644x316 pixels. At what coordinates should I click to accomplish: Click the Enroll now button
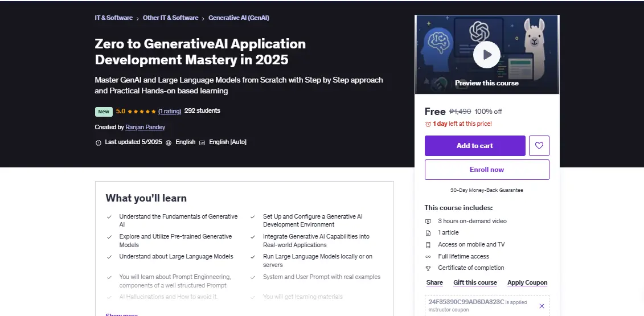pyautogui.click(x=487, y=170)
